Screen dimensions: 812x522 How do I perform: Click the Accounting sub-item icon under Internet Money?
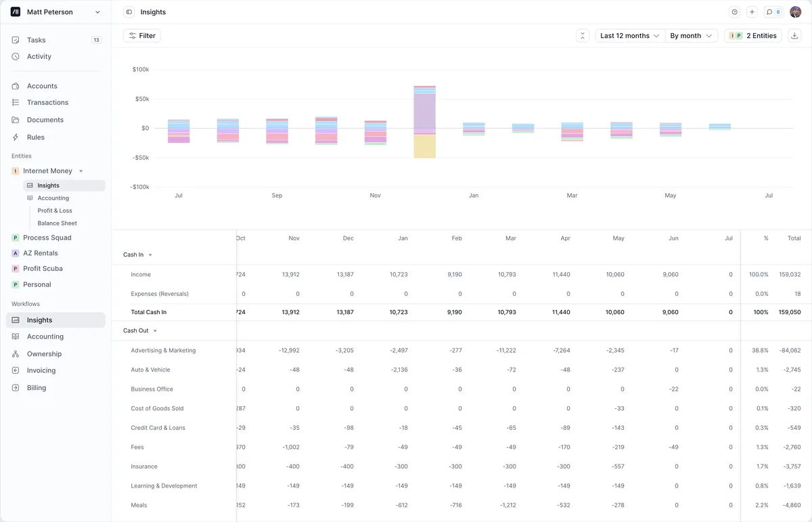30,198
